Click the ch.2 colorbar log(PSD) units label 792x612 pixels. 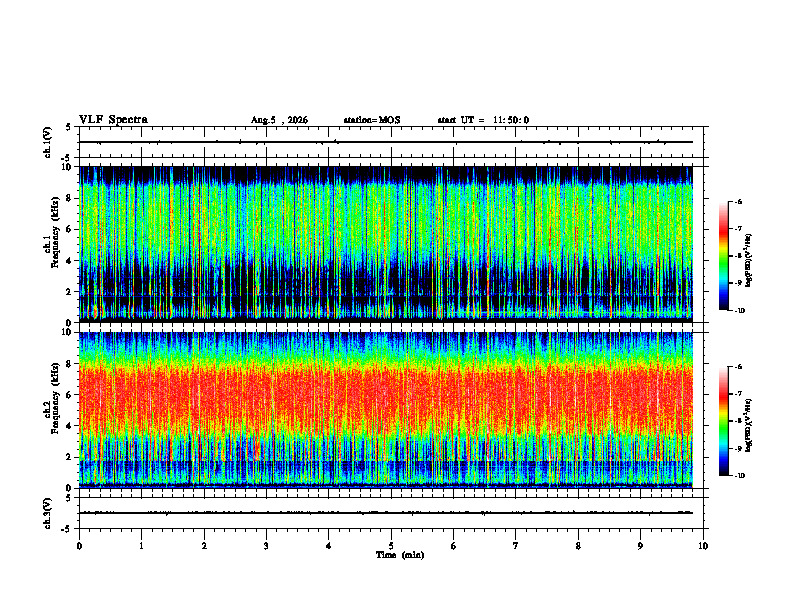tap(749, 426)
